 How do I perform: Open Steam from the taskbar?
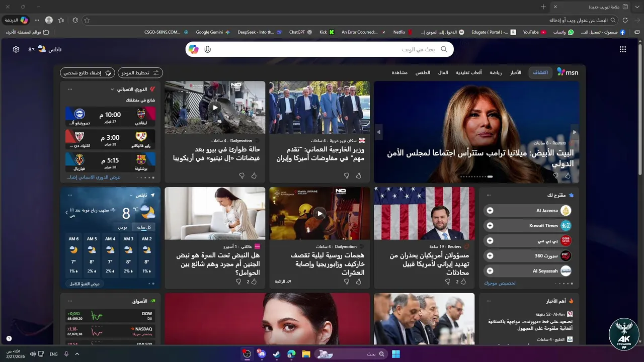[276, 354]
